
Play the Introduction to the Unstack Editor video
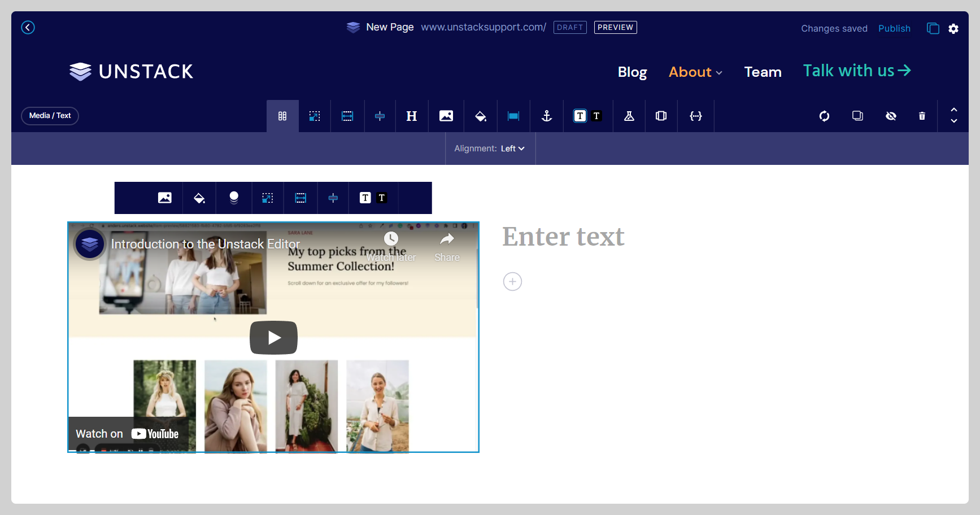click(x=273, y=338)
